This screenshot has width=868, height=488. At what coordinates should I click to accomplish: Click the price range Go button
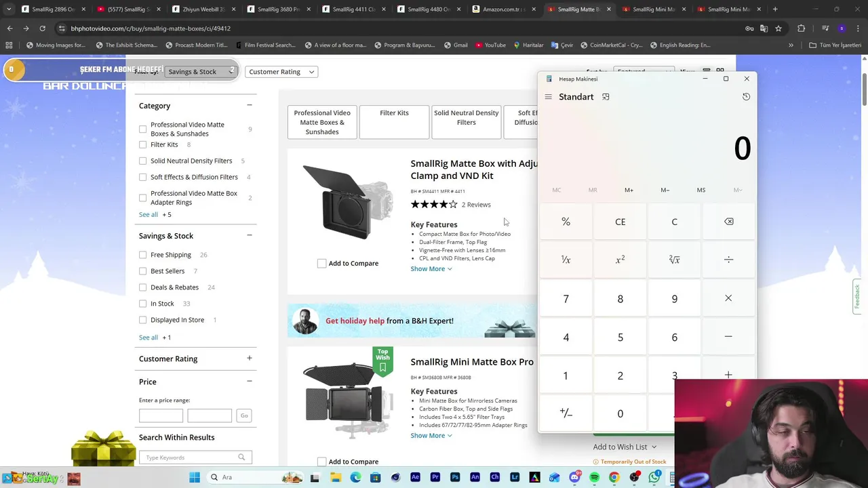tap(244, 415)
